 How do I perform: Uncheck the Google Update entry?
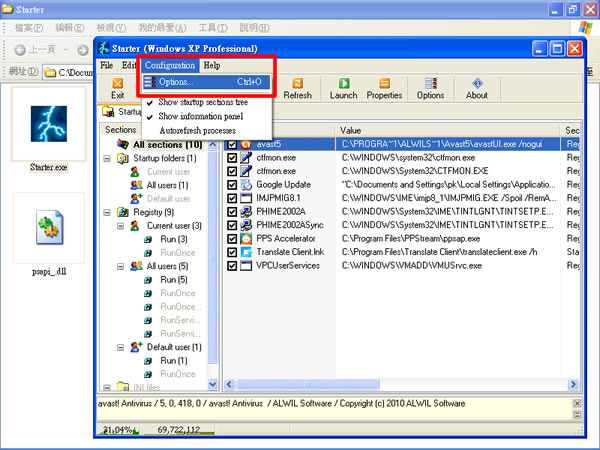point(232,184)
